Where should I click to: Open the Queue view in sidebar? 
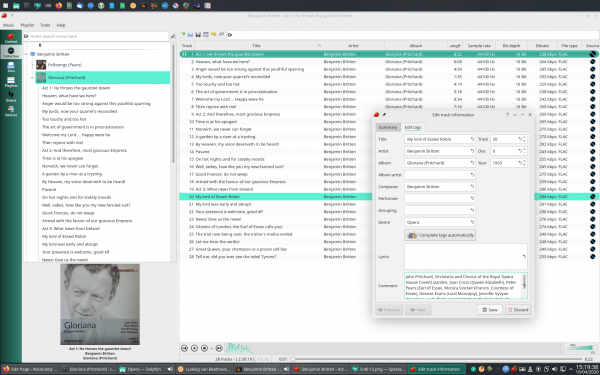[x=11, y=96]
